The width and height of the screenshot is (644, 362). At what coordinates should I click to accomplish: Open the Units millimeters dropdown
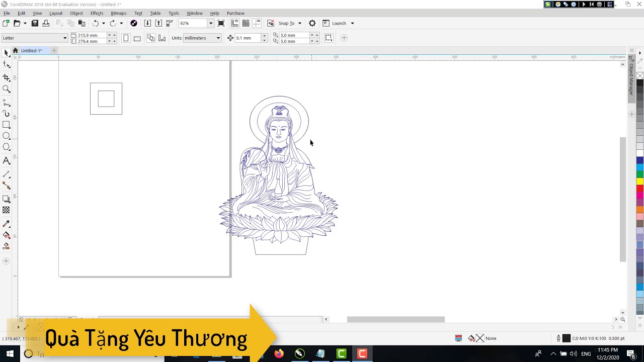click(218, 38)
